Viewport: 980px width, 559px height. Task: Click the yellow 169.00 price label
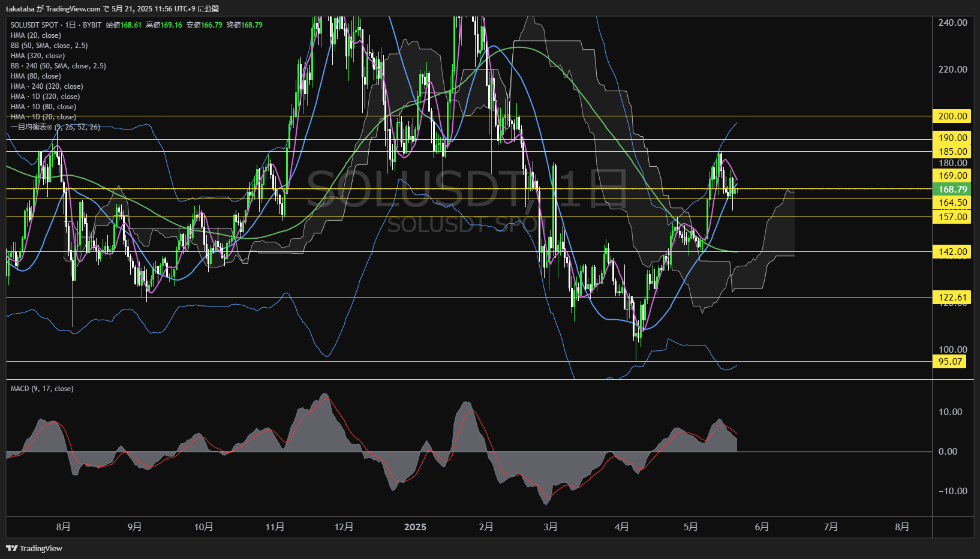click(x=952, y=176)
